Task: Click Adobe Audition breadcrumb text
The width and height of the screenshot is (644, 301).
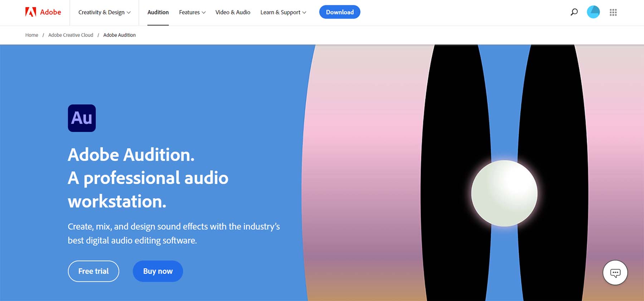Action: coord(119,35)
